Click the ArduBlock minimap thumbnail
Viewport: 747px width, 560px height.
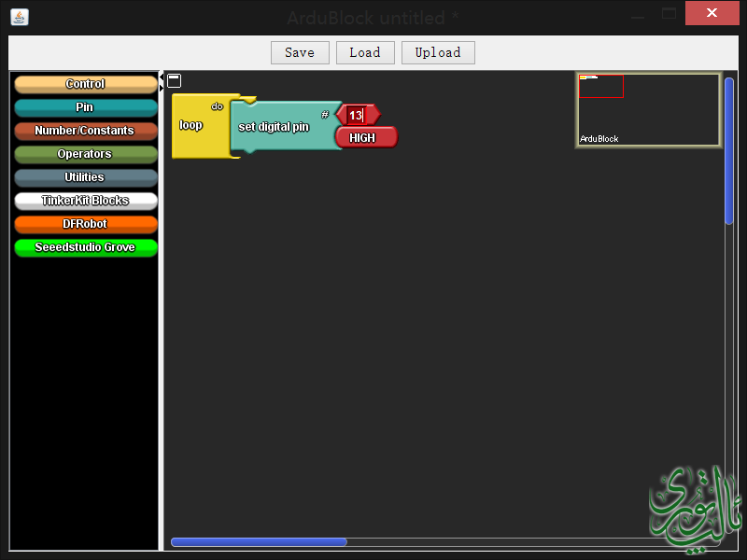tap(648, 110)
